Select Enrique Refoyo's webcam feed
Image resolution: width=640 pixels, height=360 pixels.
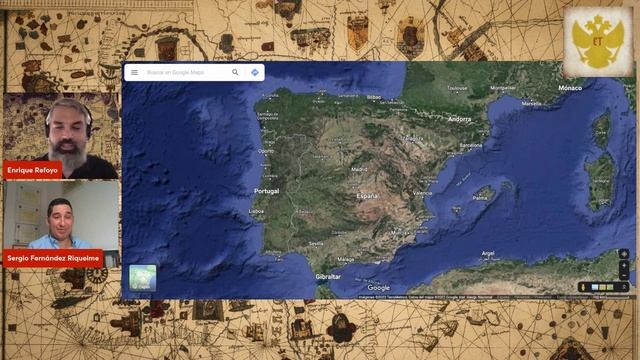pyautogui.click(x=61, y=136)
